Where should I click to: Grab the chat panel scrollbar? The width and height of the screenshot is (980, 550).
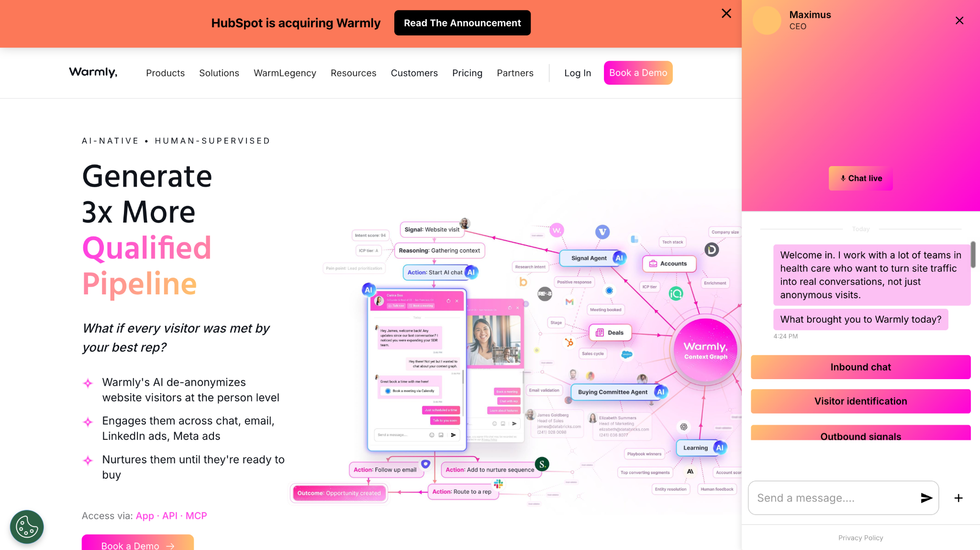973,255
